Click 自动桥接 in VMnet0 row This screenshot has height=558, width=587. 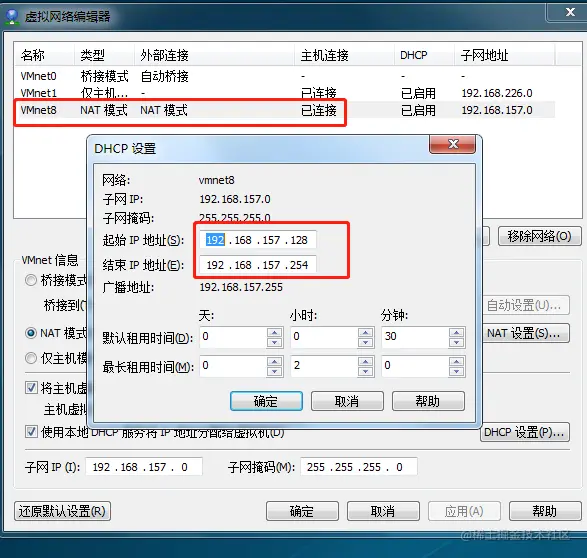coord(164,76)
